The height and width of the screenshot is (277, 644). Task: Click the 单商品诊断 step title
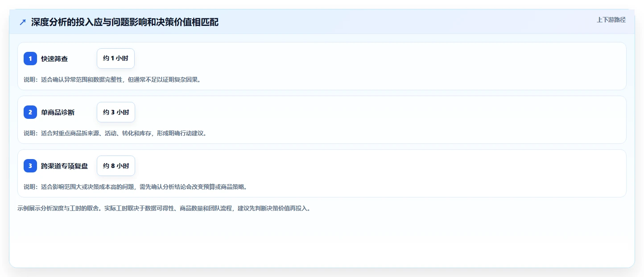tap(58, 112)
